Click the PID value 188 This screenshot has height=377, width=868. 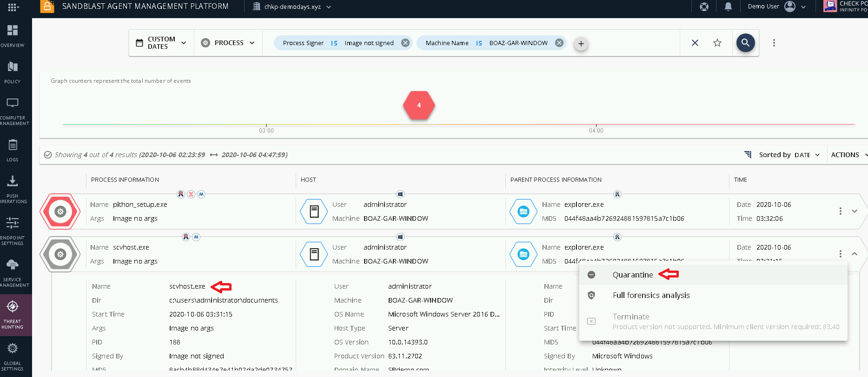click(175, 342)
